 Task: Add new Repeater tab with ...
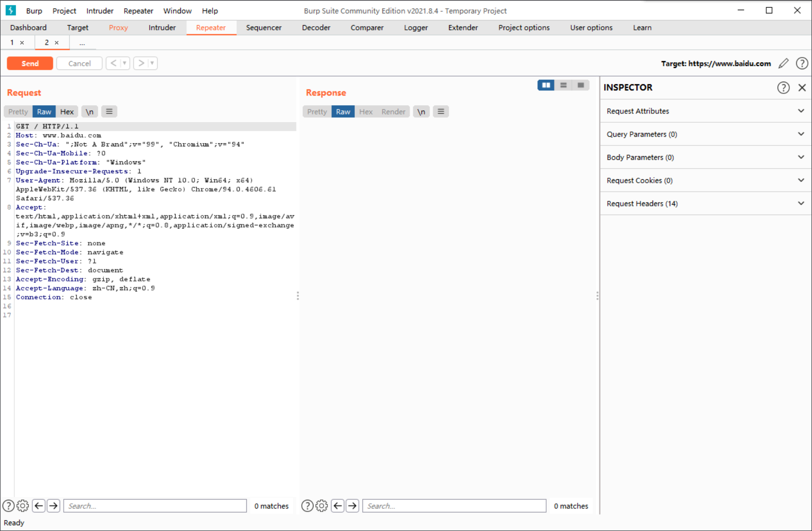click(x=82, y=43)
